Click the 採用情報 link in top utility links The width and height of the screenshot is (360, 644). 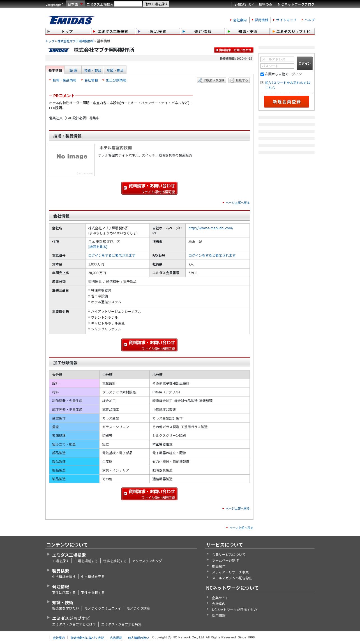click(x=261, y=20)
